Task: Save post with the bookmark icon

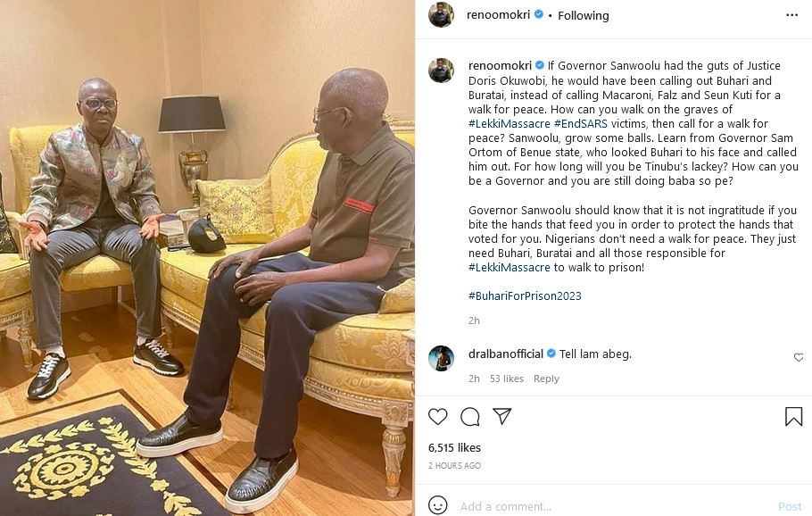Action: (793, 417)
